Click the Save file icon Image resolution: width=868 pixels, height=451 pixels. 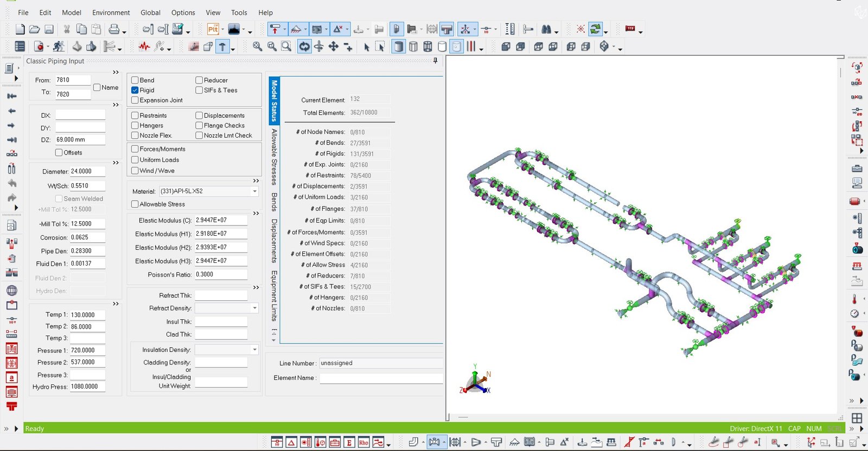49,29
